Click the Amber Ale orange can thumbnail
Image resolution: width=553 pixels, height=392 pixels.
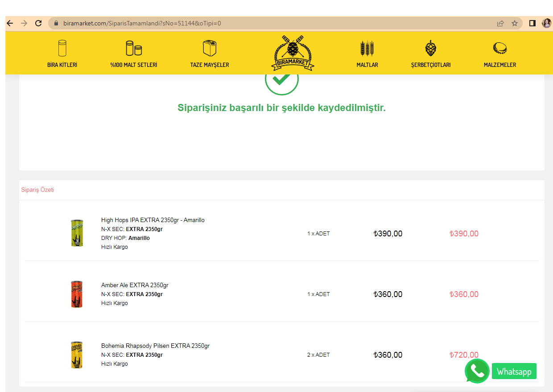coord(77,294)
